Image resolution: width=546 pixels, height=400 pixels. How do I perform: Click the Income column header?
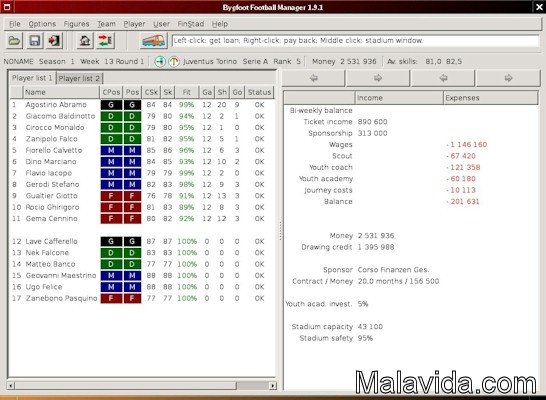pyautogui.click(x=399, y=98)
